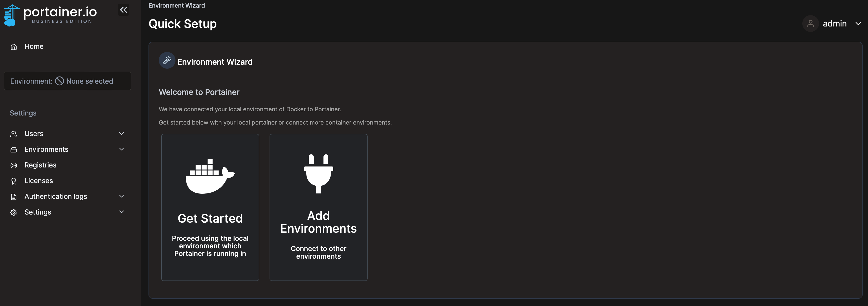Image resolution: width=868 pixels, height=306 pixels.
Task: Click the admin user avatar
Action: tap(810, 24)
